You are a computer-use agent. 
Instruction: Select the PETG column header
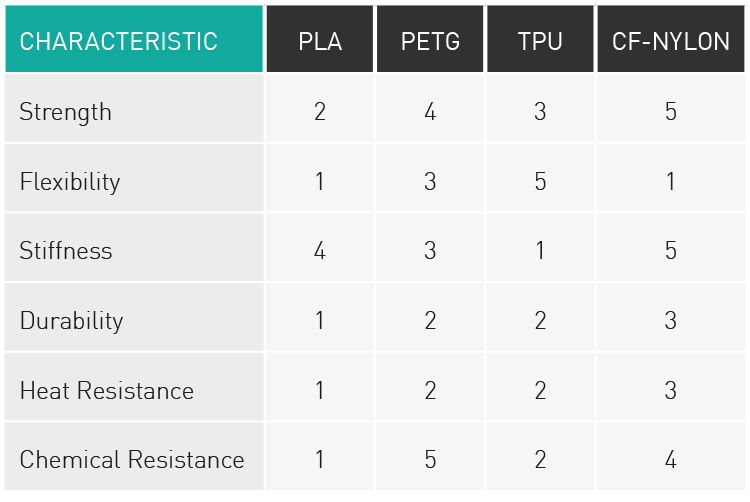[430, 39]
